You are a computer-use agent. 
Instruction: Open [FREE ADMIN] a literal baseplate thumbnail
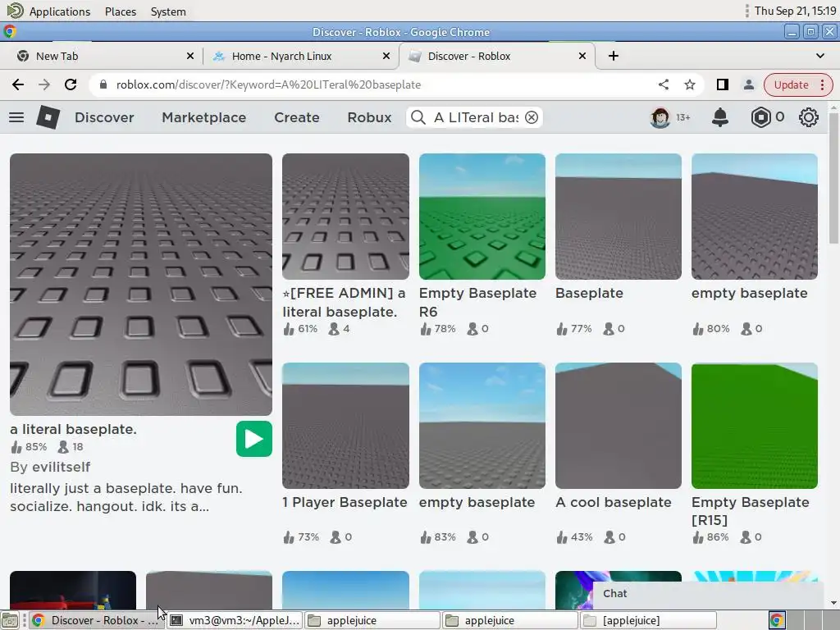(x=345, y=217)
